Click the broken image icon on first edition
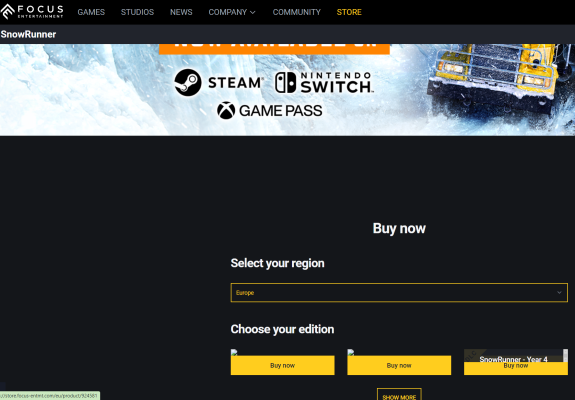The image size is (575, 400). coord(234,352)
